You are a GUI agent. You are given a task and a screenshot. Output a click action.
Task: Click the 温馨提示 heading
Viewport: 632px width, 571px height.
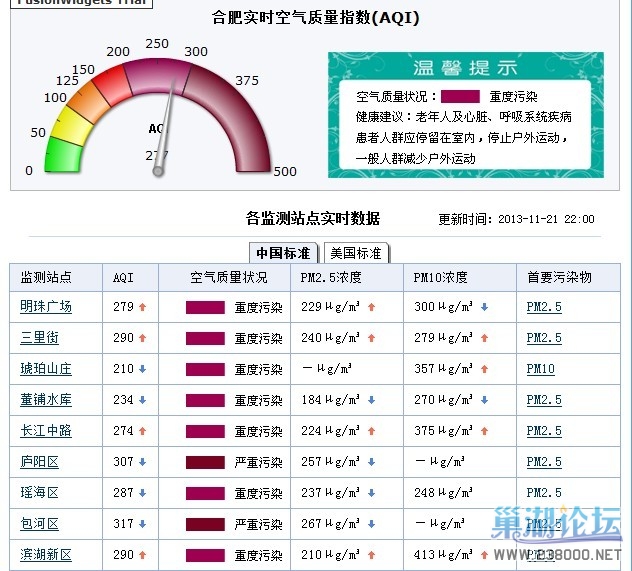coord(465,67)
